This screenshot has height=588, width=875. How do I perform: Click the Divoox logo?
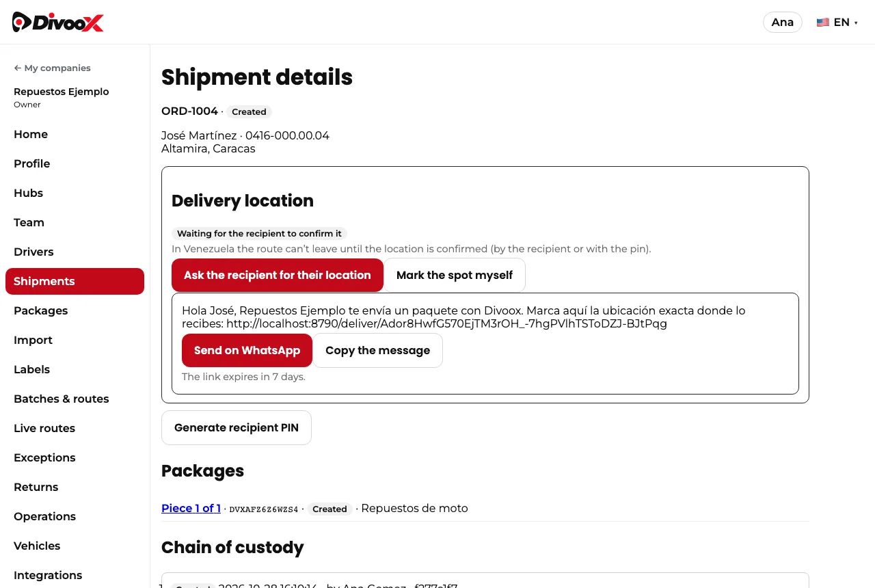[58, 22]
